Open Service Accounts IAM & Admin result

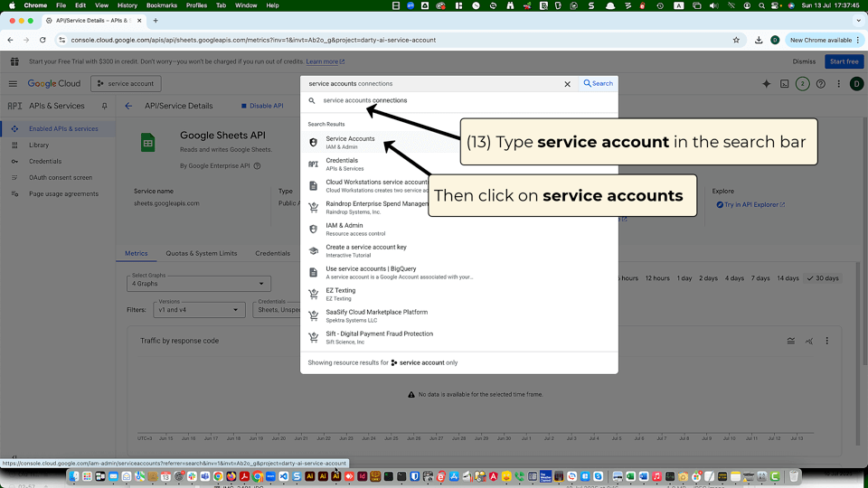point(459,142)
